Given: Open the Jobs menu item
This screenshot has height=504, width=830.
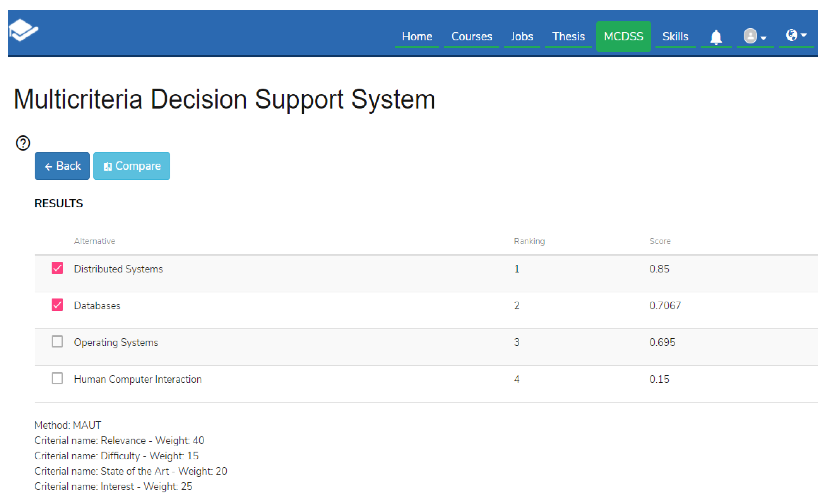Looking at the screenshot, I should tap(522, 36).
